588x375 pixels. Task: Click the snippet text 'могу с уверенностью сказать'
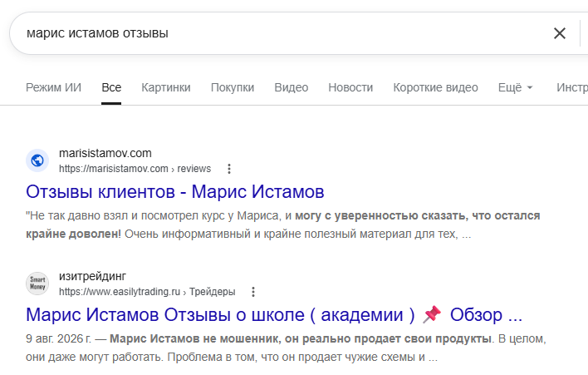(x=380, y=216)
